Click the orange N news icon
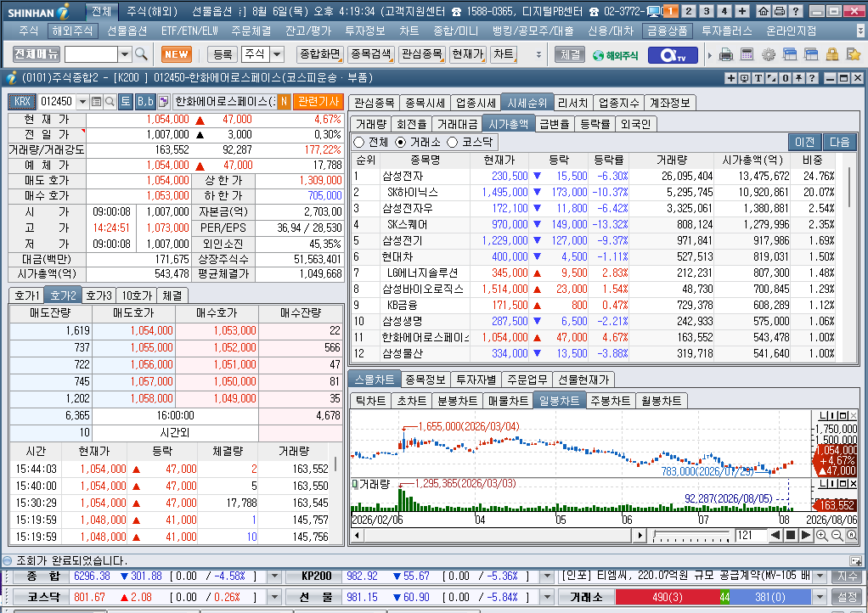Image resolution: width=868 pixels, height=613 pixels. click(284, 101)
